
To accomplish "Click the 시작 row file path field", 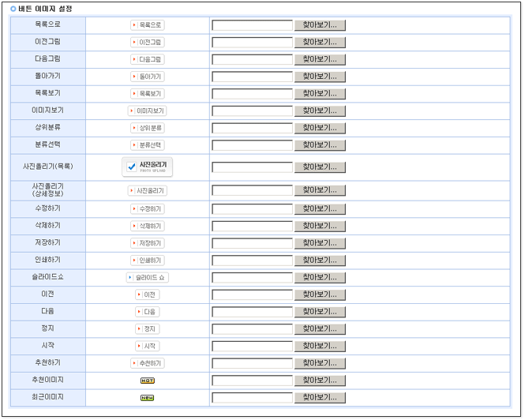I will click(252, 347).
